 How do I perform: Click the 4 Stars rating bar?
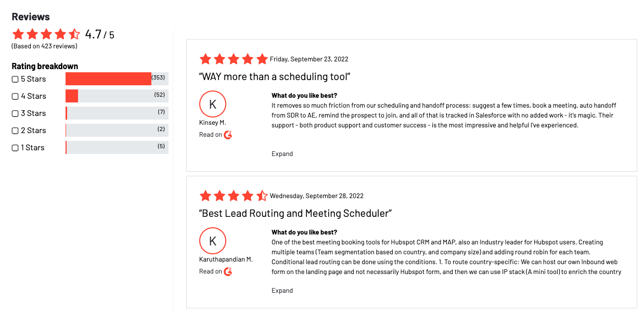point(117,96)
